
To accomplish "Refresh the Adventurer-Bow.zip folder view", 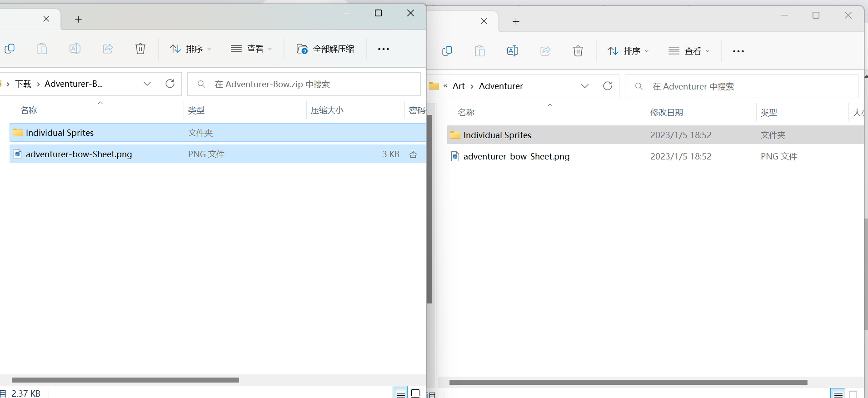I will pyautogui.click(x=170, y=84).
